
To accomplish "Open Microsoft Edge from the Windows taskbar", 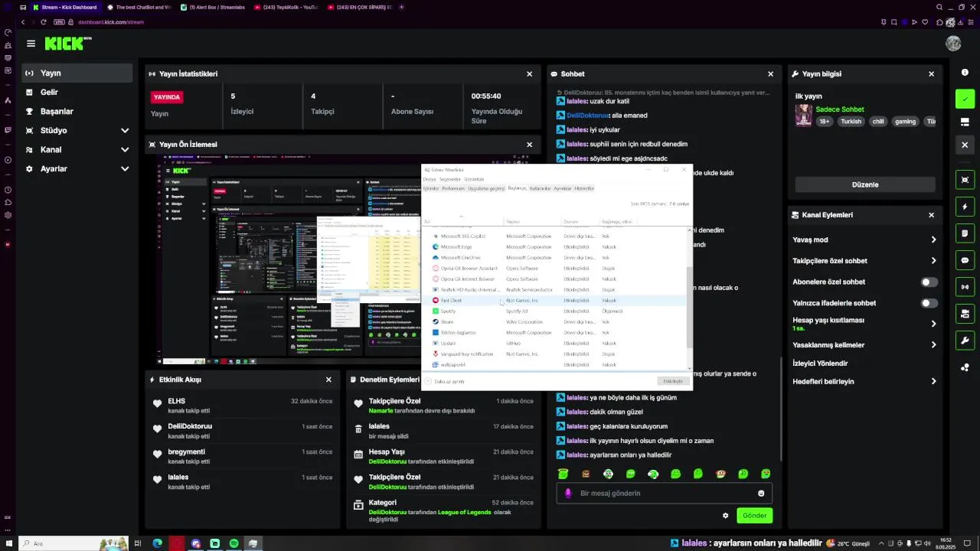I will 158,543.
